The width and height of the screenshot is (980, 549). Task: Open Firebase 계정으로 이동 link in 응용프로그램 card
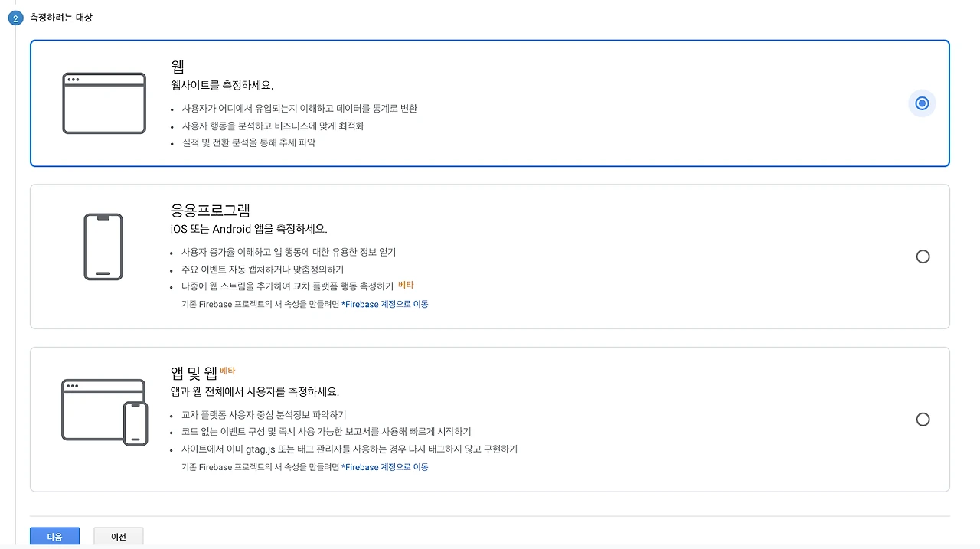pos(385,304)
